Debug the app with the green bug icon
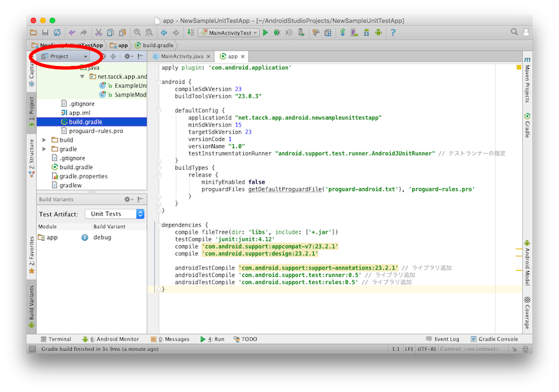Viewport: 559px width, 392px height. (x=277, y=32)
